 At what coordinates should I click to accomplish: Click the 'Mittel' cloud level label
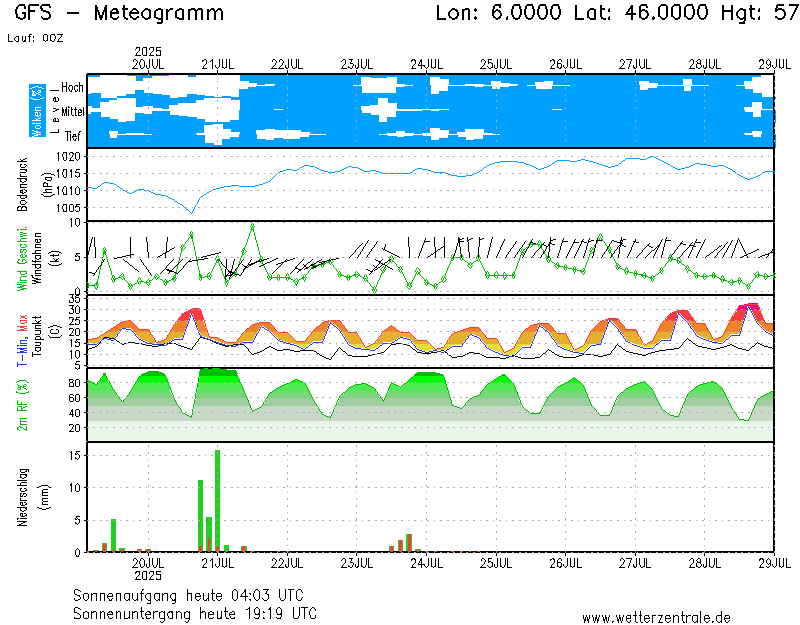click(x=72, y=111)
